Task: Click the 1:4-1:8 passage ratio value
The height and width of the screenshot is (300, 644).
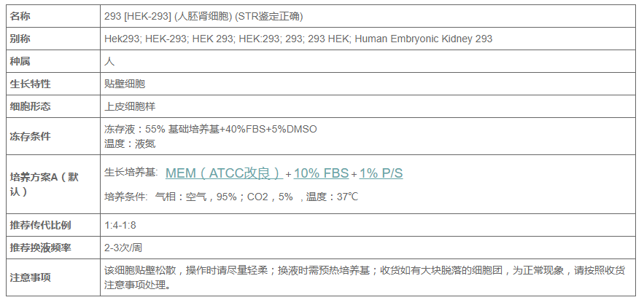Action: 120,225
